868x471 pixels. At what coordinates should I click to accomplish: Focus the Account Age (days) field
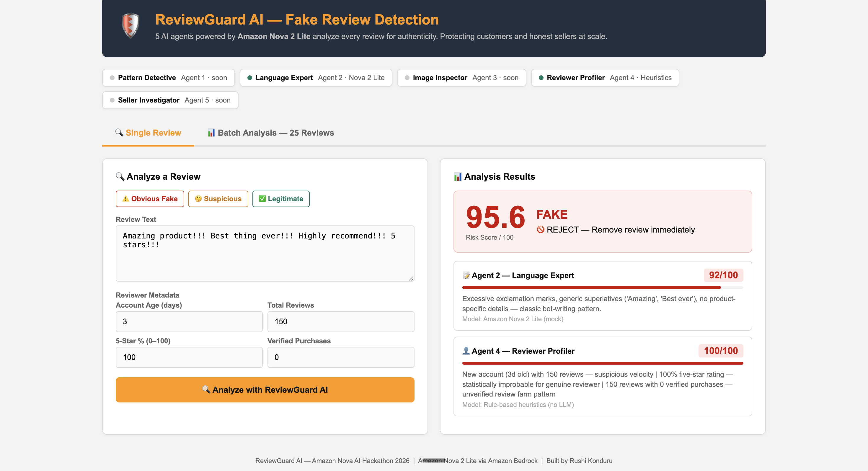click(189, 322)
